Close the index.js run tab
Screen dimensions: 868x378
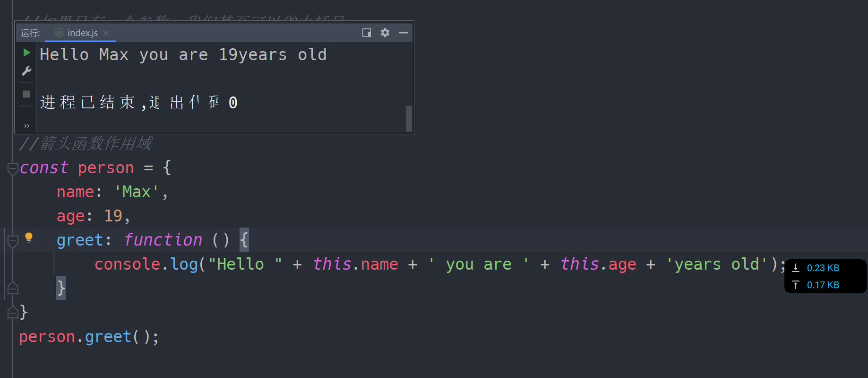pyautogui.click(x=106, y=33)
